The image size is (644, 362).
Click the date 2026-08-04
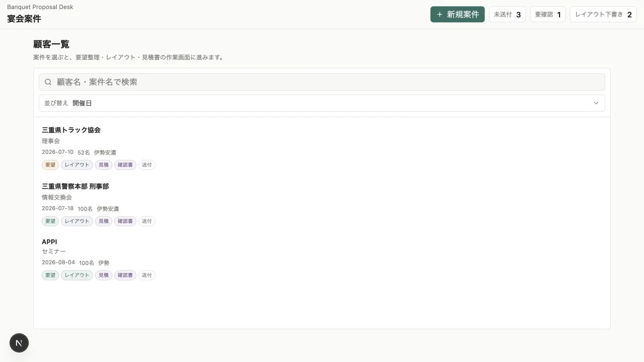tap(58, 263)
